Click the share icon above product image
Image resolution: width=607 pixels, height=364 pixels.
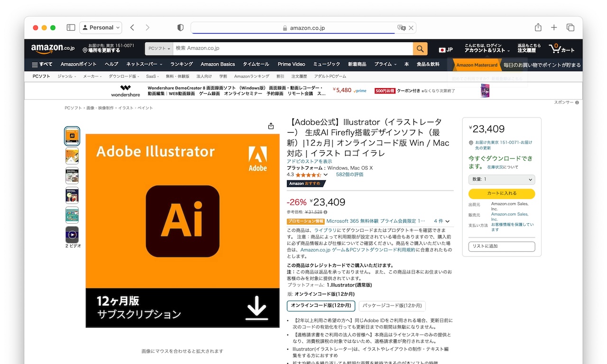pyautogui.click(x=271, y=126)
